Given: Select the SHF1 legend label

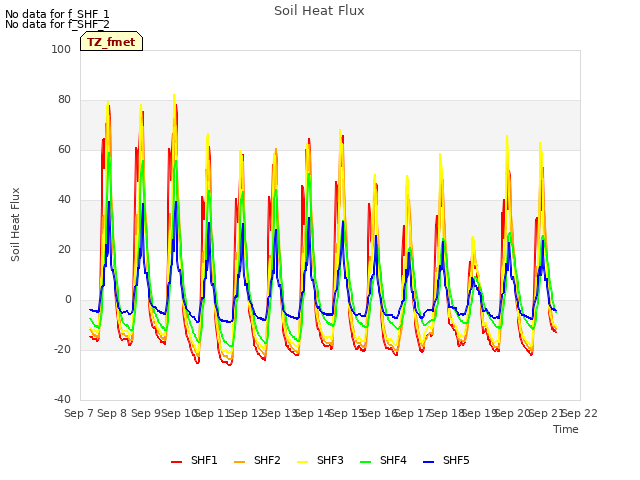Looking at the screenshot, I should pyautogui.click(x=204, y=460).
